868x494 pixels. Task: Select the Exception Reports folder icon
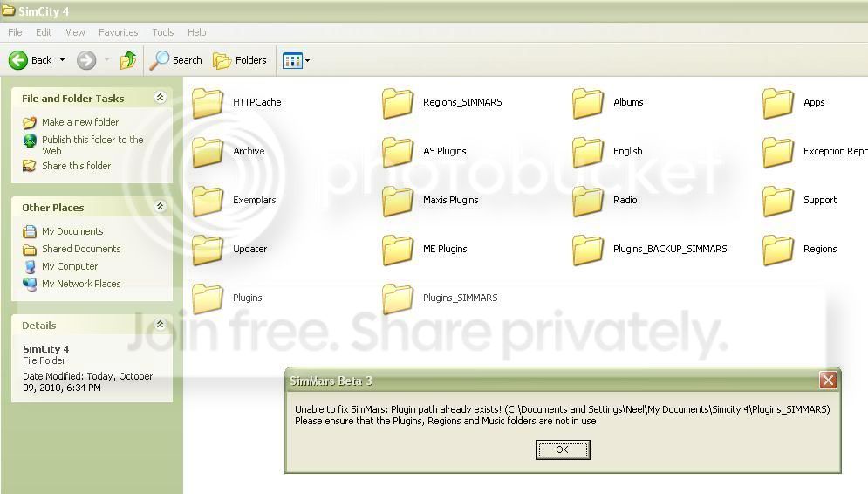click(x=778, y=152)
